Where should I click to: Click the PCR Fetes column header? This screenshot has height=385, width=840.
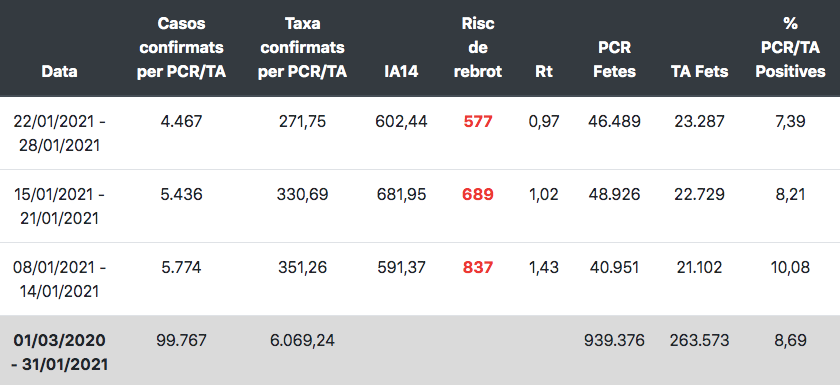614,59
